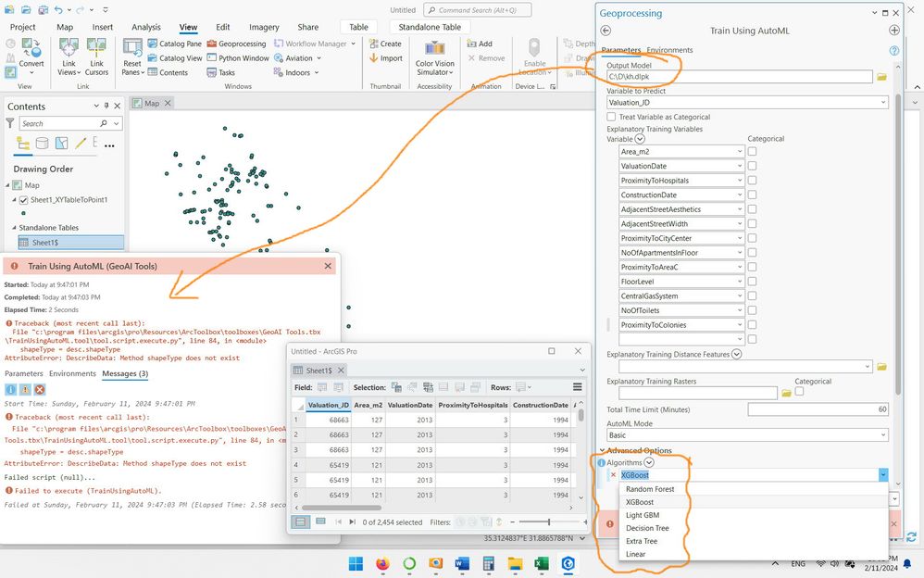This screenshot has height=578, width=924.
Task: Expand the Indoors dropdown in ribbon
Action: [x=317, y=72]
